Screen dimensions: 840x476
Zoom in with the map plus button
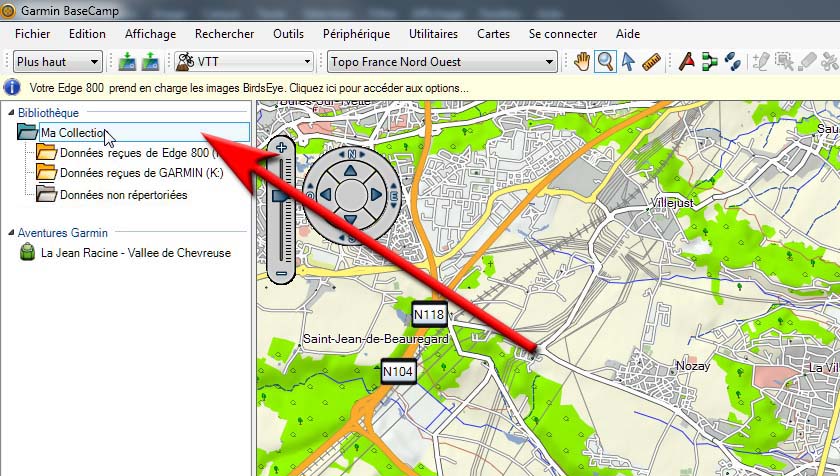pyautogui.click(x=282, y=148)
